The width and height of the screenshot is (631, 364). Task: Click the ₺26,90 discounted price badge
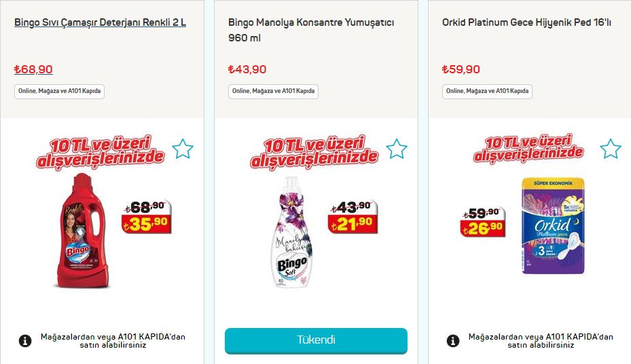(x=482, y=228)
